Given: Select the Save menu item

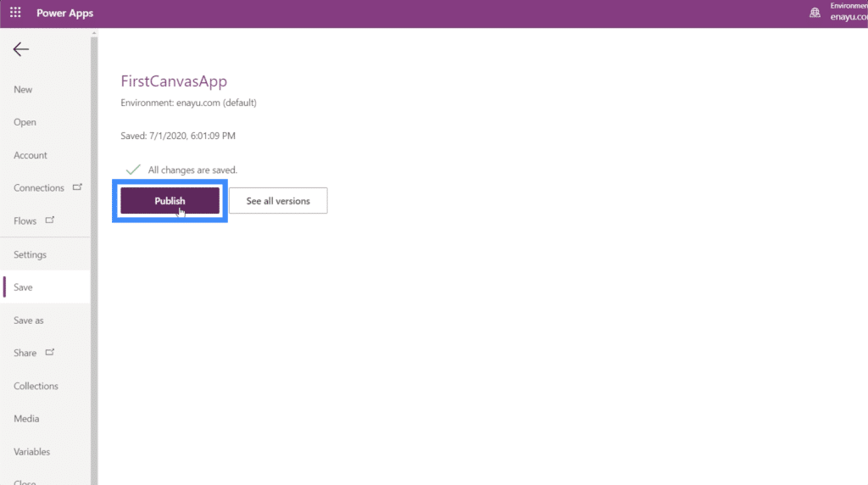Looking at the screenshot, I should pyautogui.click(x=45, y=287).
